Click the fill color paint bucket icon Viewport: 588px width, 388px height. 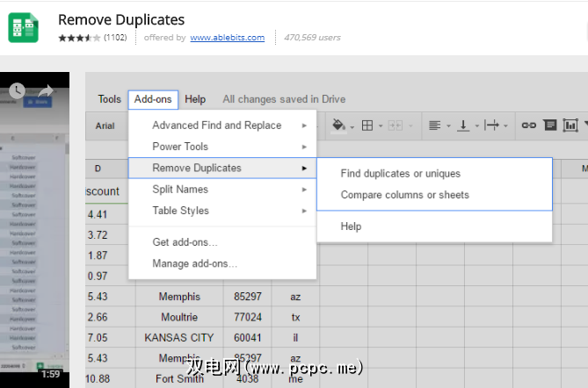(338, 126)
